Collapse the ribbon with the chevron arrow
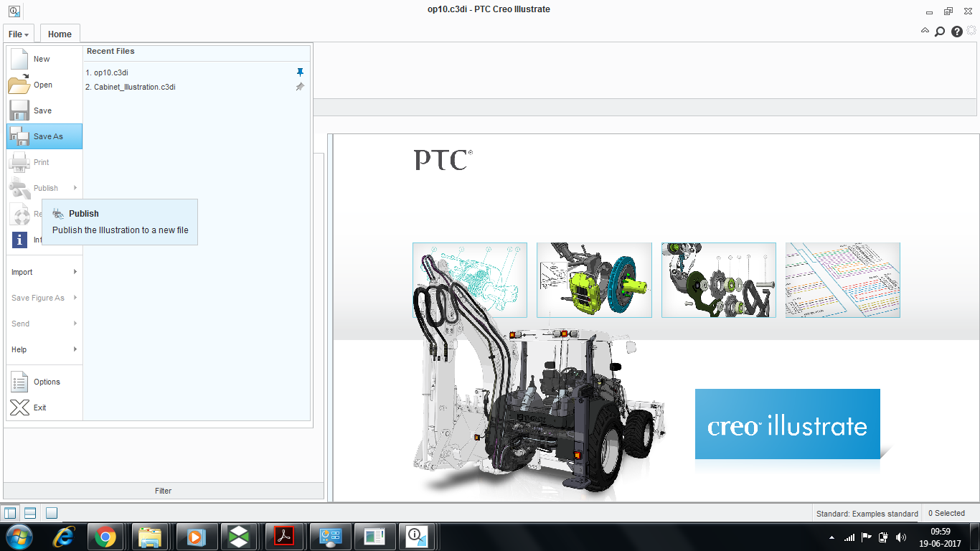This screenshot has width=980, height=551. click(925, 31)
